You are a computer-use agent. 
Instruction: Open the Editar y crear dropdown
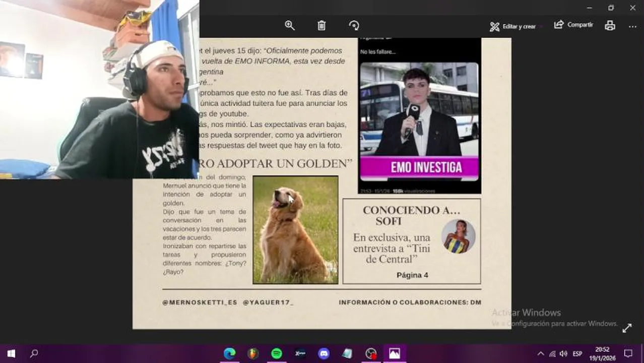coord(516,26)
